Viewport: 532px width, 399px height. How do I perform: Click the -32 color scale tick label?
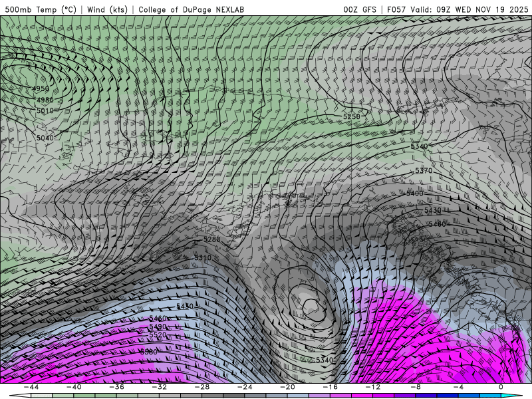[159, 387]
